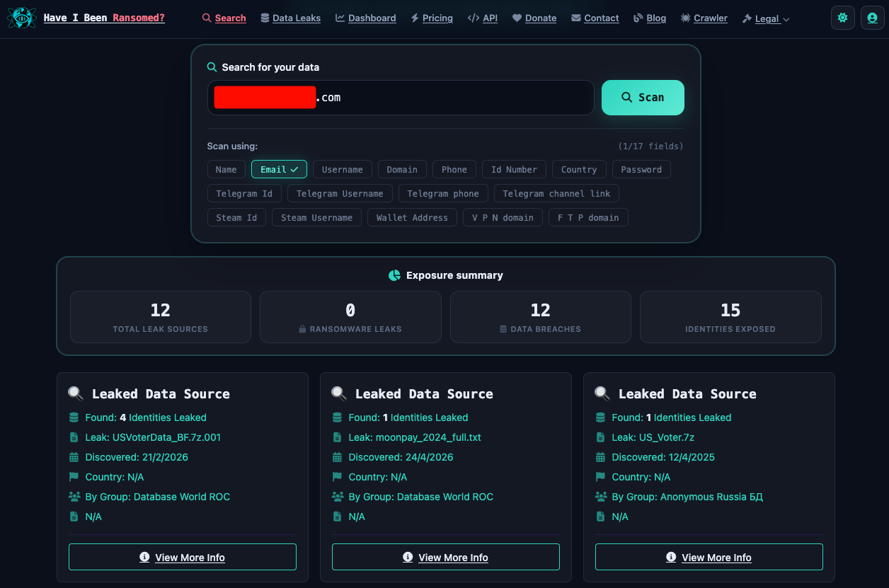
Task: Go to the Search nav item
Action: point(224,18)
